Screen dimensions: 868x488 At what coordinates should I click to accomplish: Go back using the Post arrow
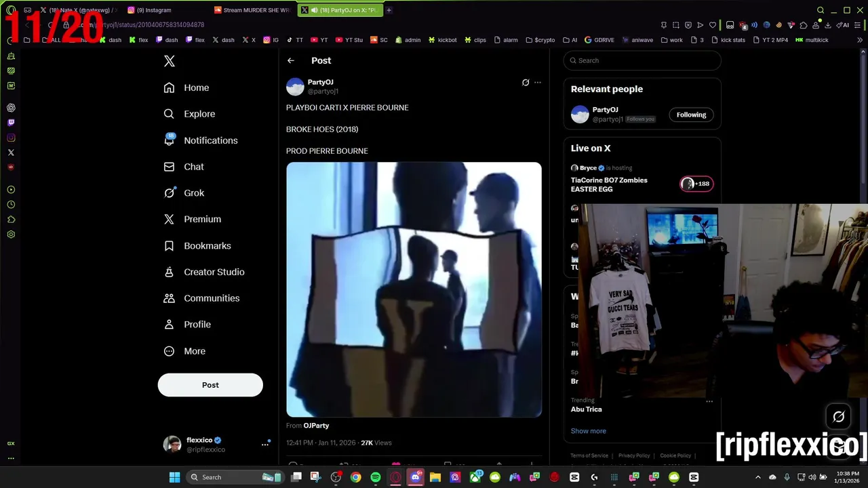point(291,60)
